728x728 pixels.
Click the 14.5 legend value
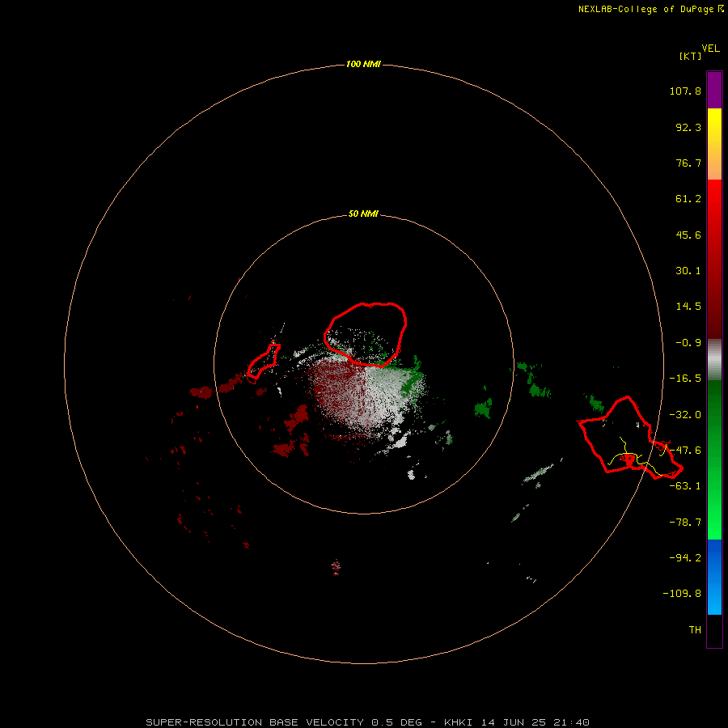688,307
